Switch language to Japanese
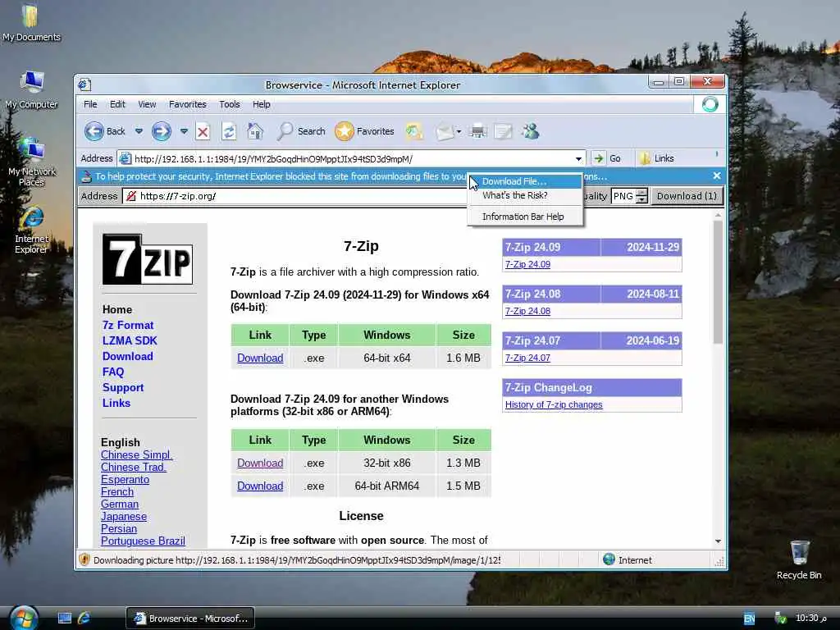This screenshot has width=840, height=630. (x=124, y=517)
